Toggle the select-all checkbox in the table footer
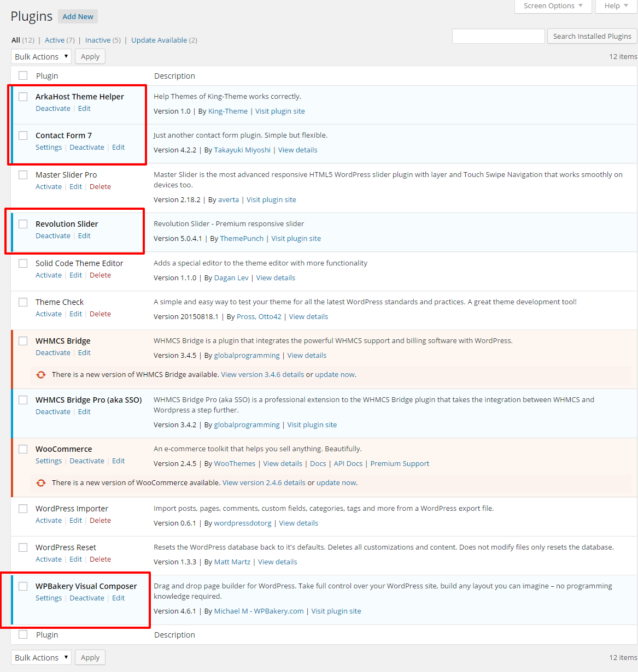The image size is (638, 672). pos(23,634)
